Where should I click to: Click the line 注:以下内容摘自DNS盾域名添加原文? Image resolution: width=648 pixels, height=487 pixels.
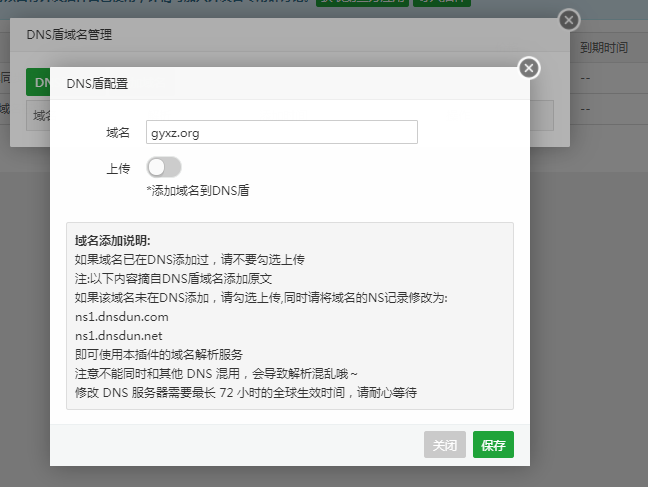pos(173,279)
